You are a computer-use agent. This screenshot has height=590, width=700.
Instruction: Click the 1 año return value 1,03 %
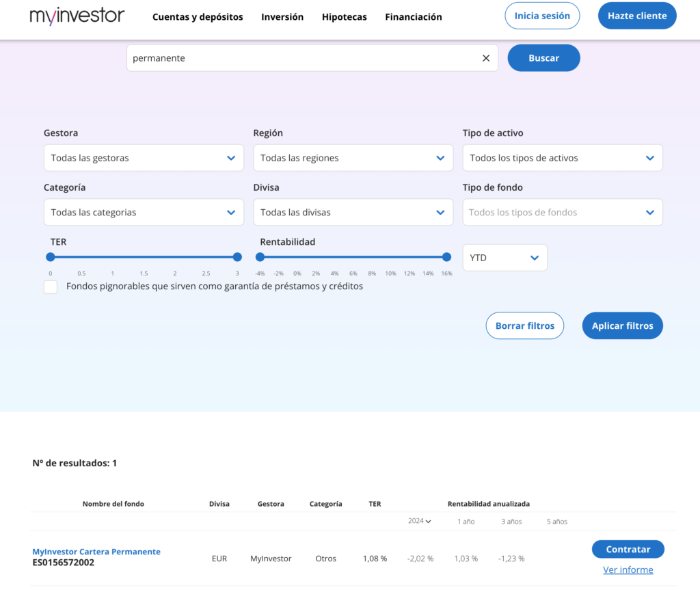(x=466, y=559)
